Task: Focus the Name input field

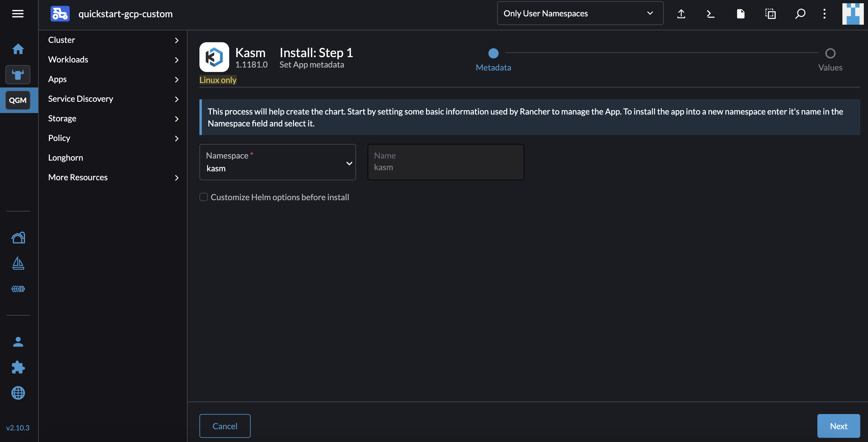Action: pyautogui.click(x=446, y=162)
